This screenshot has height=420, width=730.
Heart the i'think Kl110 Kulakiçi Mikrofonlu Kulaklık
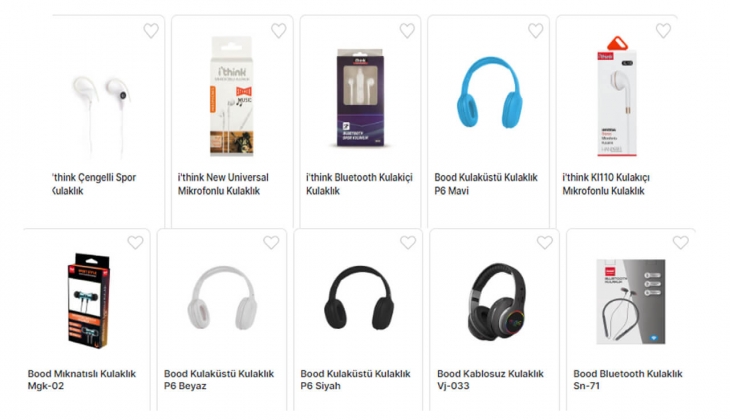tap(663, 31)
